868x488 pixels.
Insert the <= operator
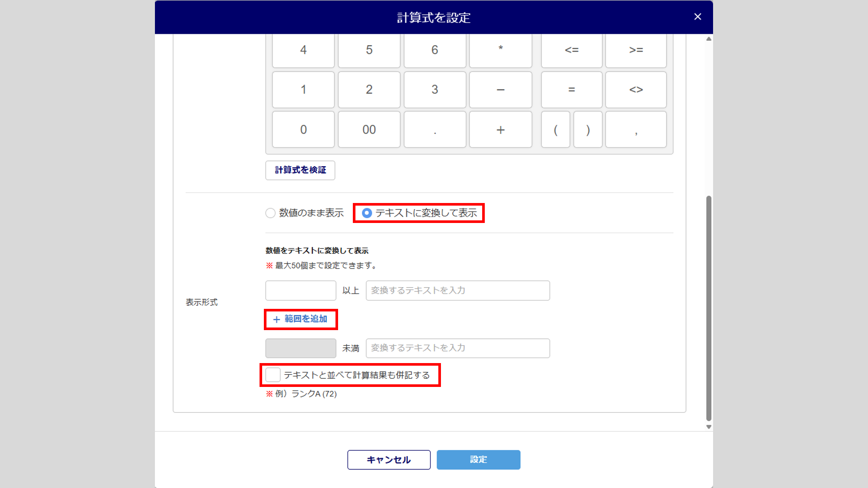pos(572,50)
